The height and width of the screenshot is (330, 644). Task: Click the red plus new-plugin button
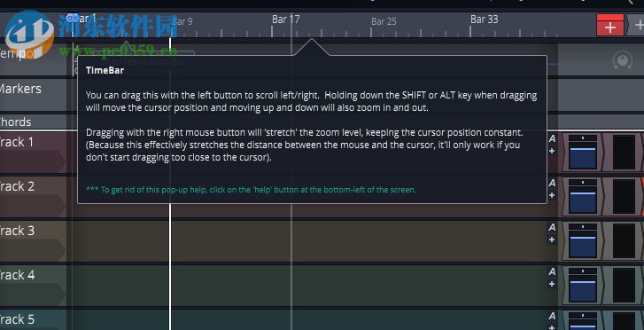[x=610, y=25]
